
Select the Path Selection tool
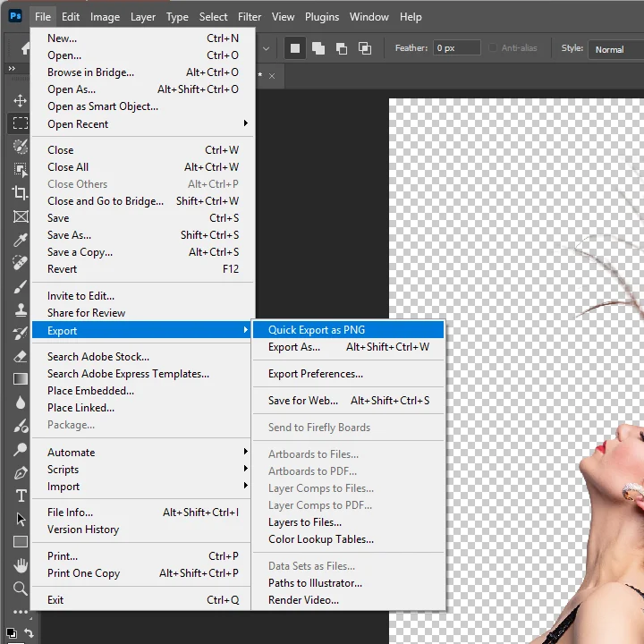[21, 519]
